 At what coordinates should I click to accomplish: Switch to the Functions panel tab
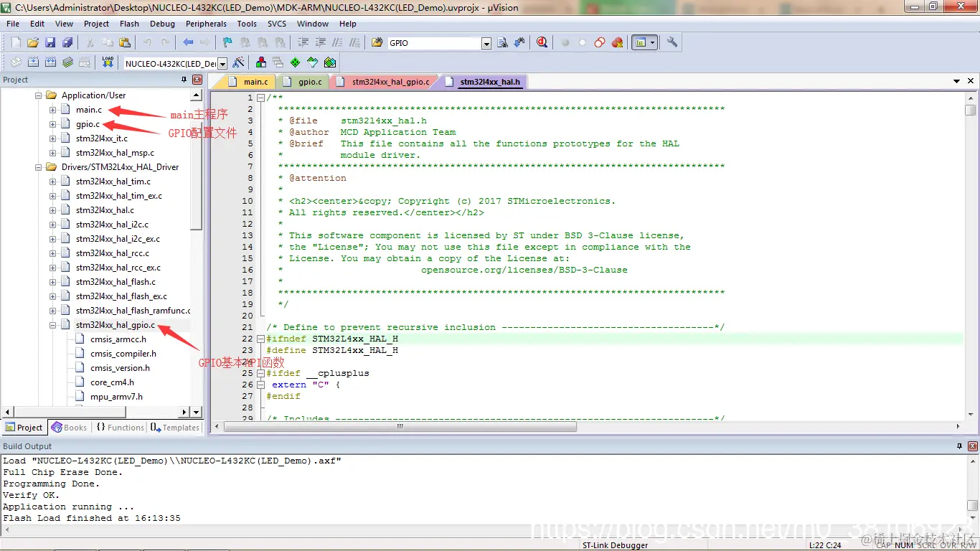120,428
